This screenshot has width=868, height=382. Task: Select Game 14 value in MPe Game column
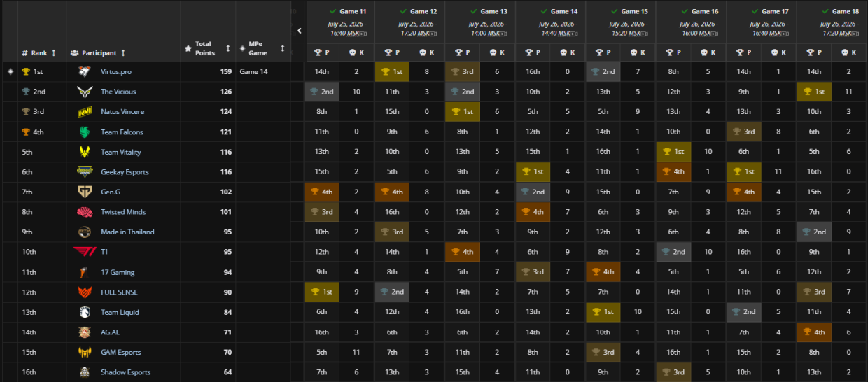tap(253, 71)
